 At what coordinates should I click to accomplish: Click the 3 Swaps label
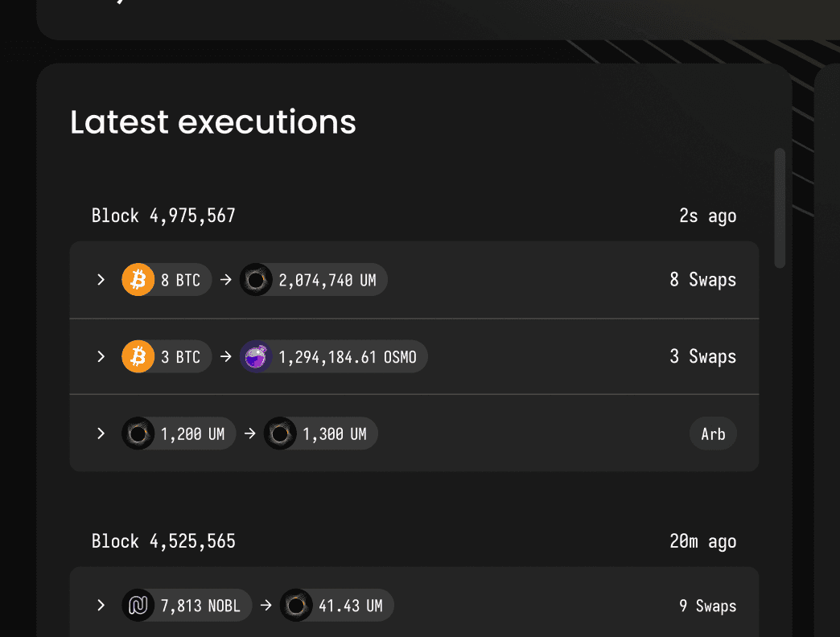pos(703,356)
